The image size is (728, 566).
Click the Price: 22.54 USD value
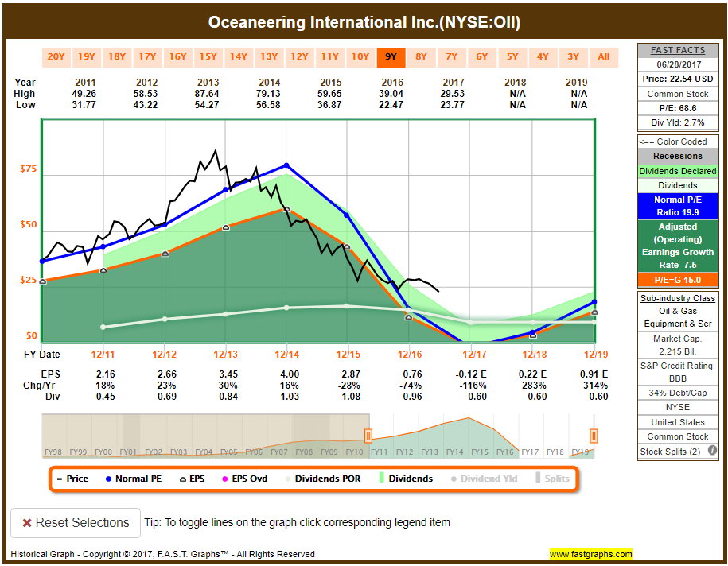[x=677, y=79]
